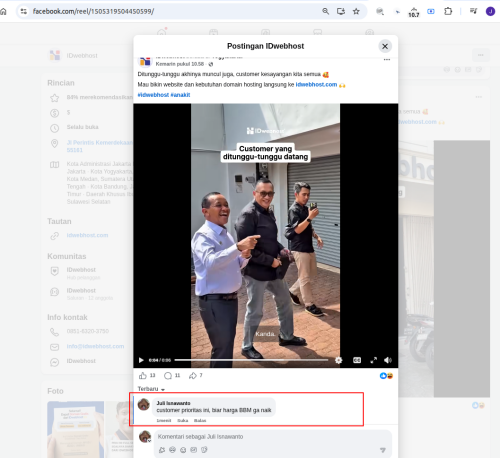Mute the video volume speaker icon
This screenshot has height=458, width=500.
(388, 360)
